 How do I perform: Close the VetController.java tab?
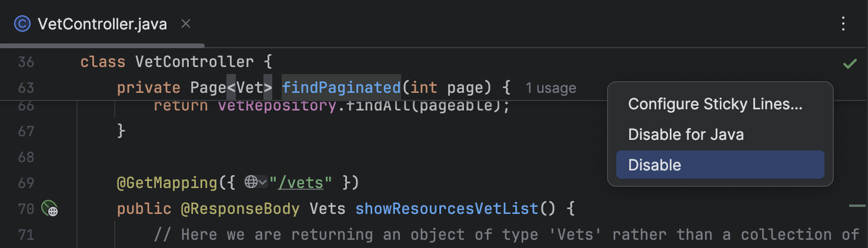(186, 24)
